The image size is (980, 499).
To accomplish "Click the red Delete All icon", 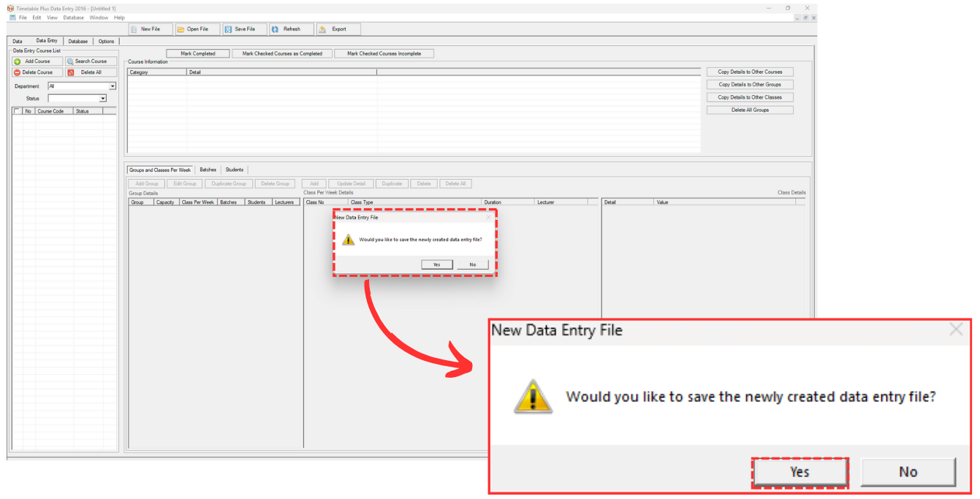I will pos(70,72).
